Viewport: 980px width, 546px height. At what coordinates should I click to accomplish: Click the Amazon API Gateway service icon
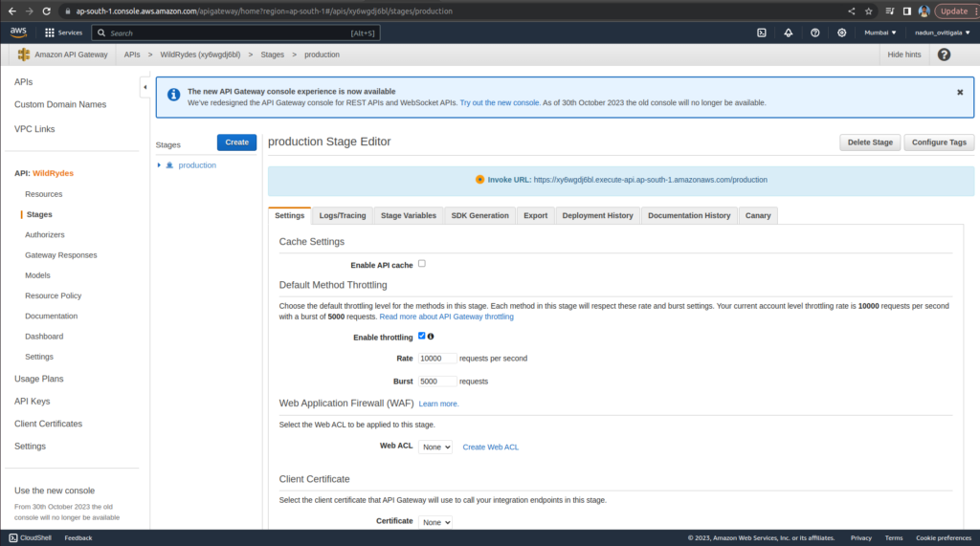(x=24, y=55)
